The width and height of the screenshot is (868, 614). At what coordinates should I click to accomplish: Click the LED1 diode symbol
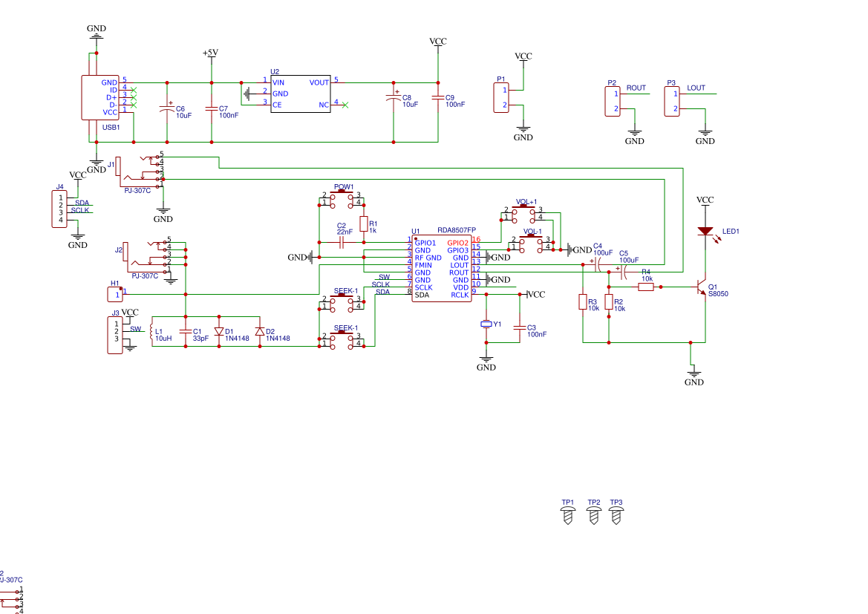pyautogui.click(x=705, y=232)
